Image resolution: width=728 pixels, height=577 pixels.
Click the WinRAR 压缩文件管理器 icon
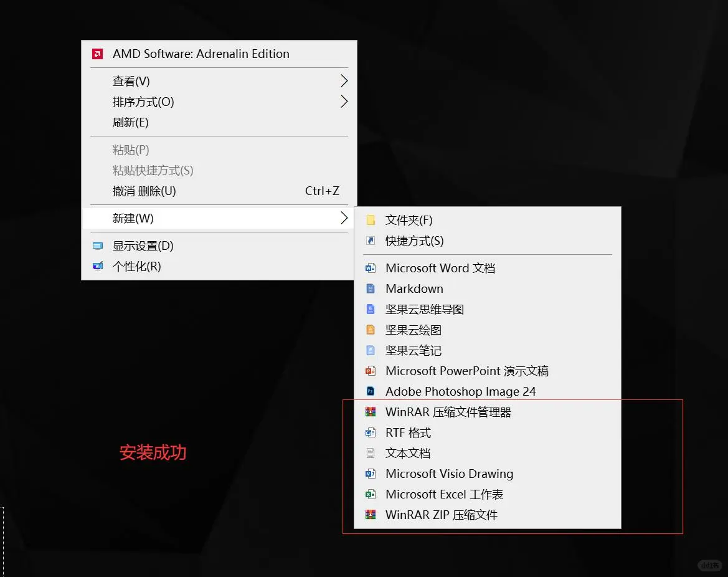click(x=371, y=412)
